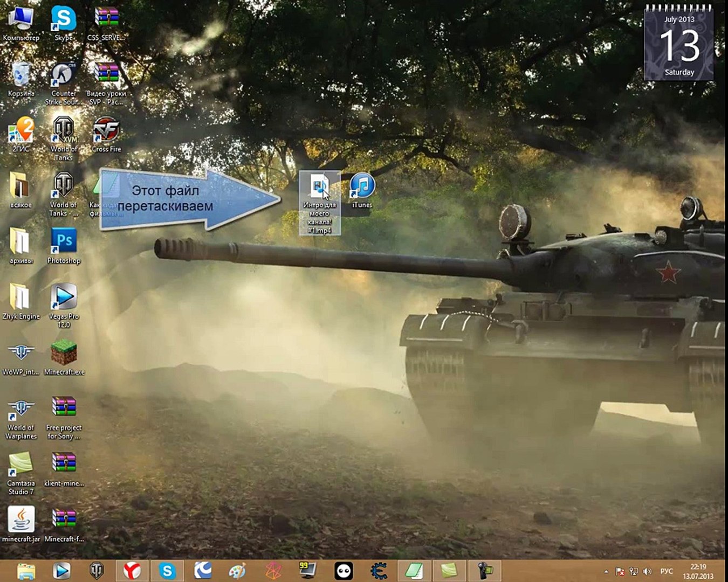728x582 pixels.
Task: Select the Counter Strike Source shortcut
Action: click(x=64, y=84)
